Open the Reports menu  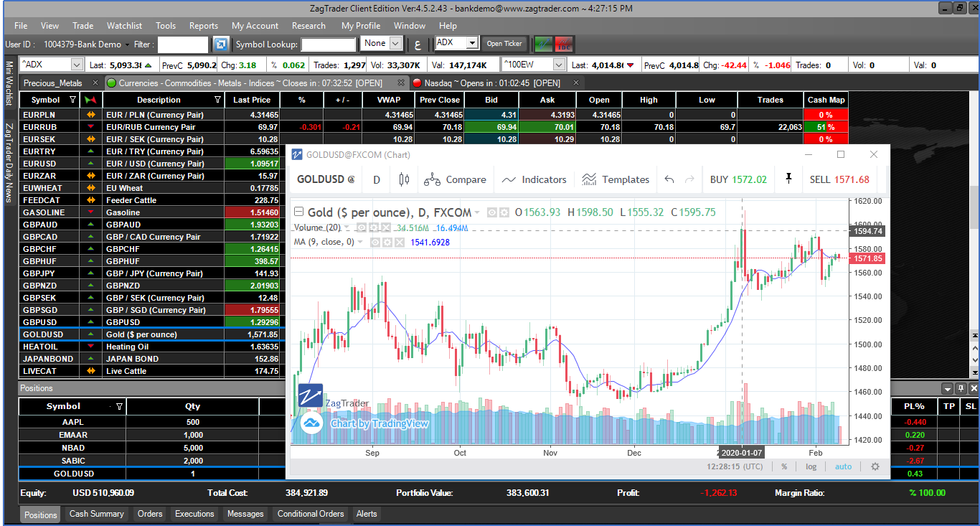204,26
